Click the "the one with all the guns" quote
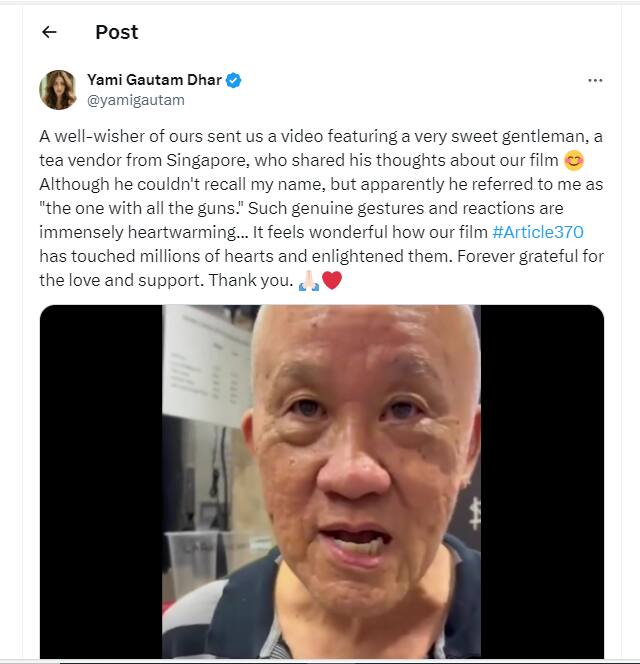 141,208
